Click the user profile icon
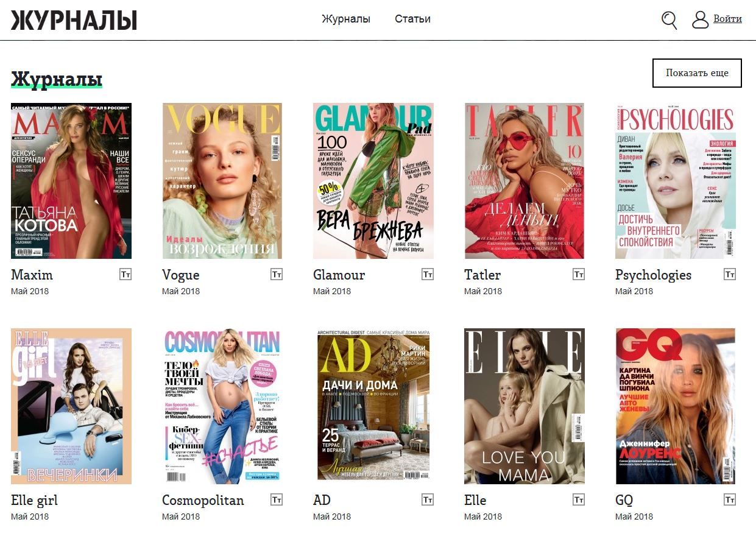 tap(701, 19)
